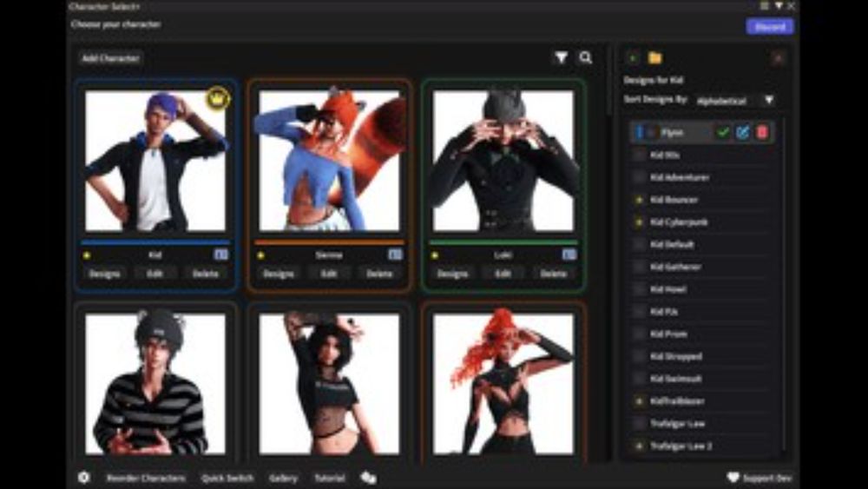Select the black crop-top character portrait

[329, 384]
